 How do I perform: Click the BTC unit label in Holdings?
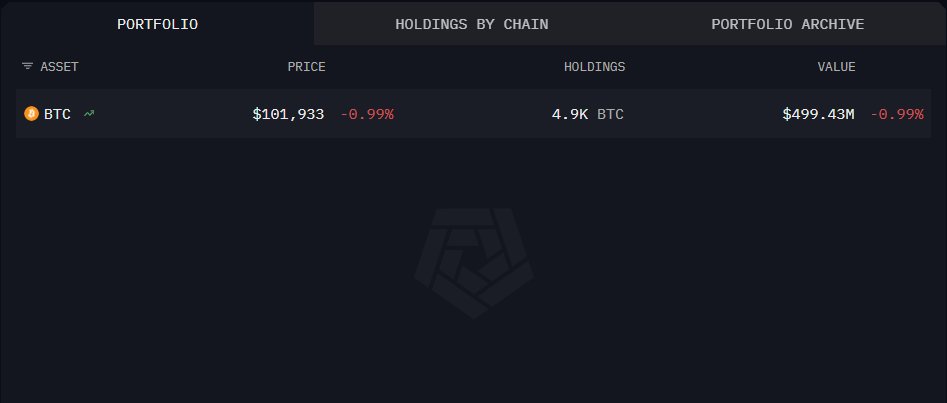(x=610, y=114)
